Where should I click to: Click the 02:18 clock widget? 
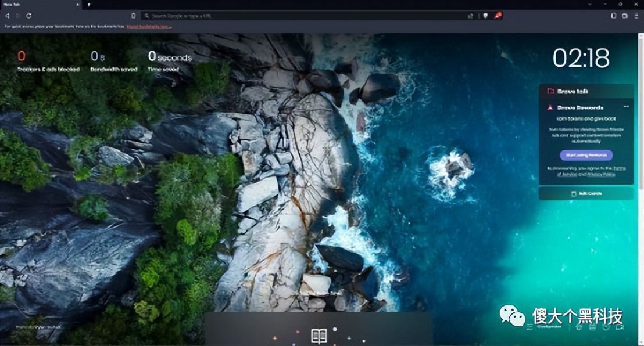pyautogui.click(x=581, y=58)
